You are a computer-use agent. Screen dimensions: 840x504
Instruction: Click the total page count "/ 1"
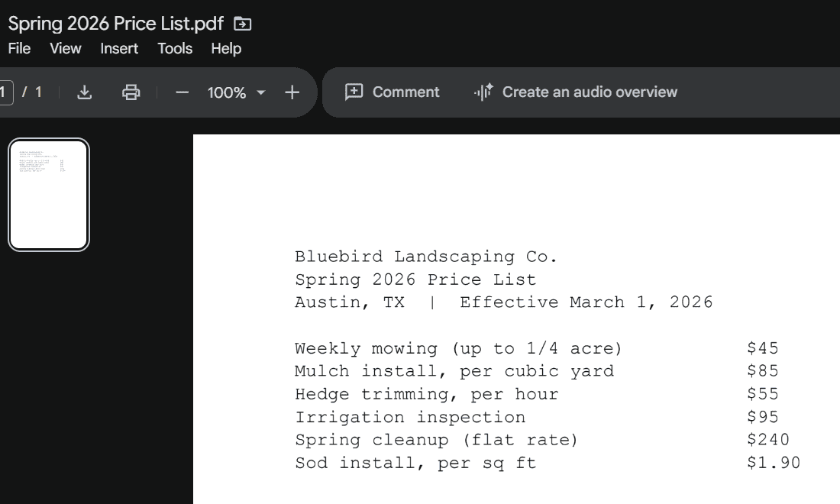(31, 92)
